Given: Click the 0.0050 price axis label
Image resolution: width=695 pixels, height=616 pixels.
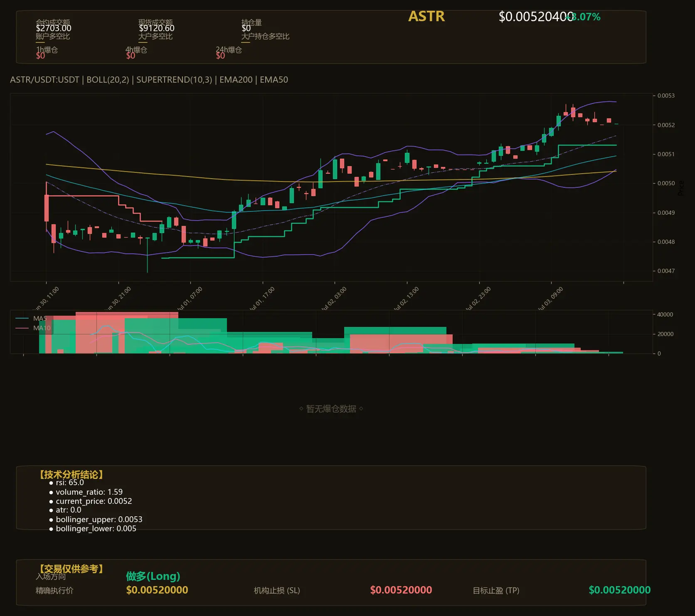Looking at the screenshot, I should pyautogui.click(x=666, y=183).
